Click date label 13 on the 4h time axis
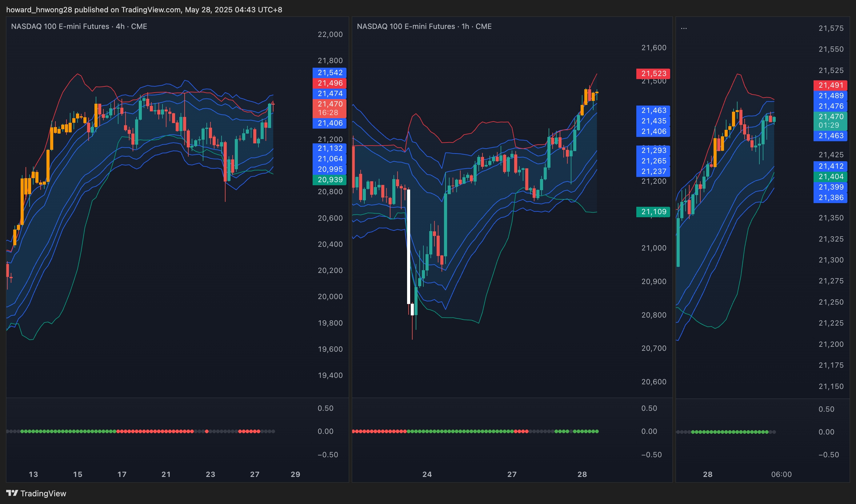 click(33, 474)
